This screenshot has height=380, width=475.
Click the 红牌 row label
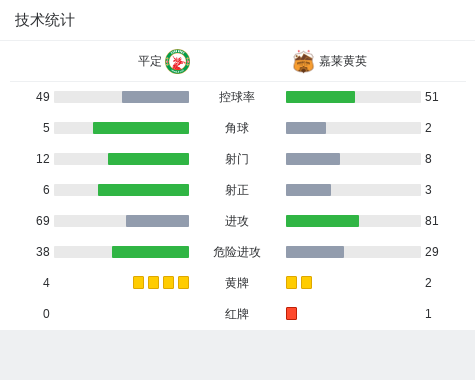coord(237,314)
